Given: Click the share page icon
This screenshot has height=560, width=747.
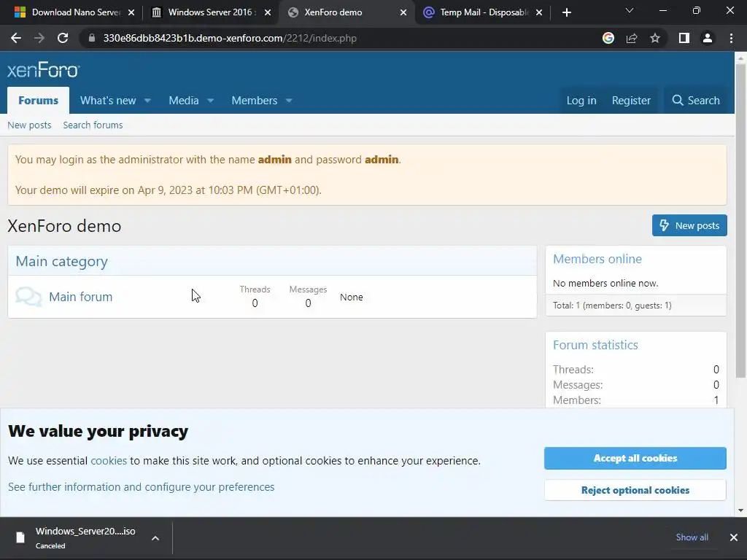Looking at the screenshot, I should [x=632, y=38].
